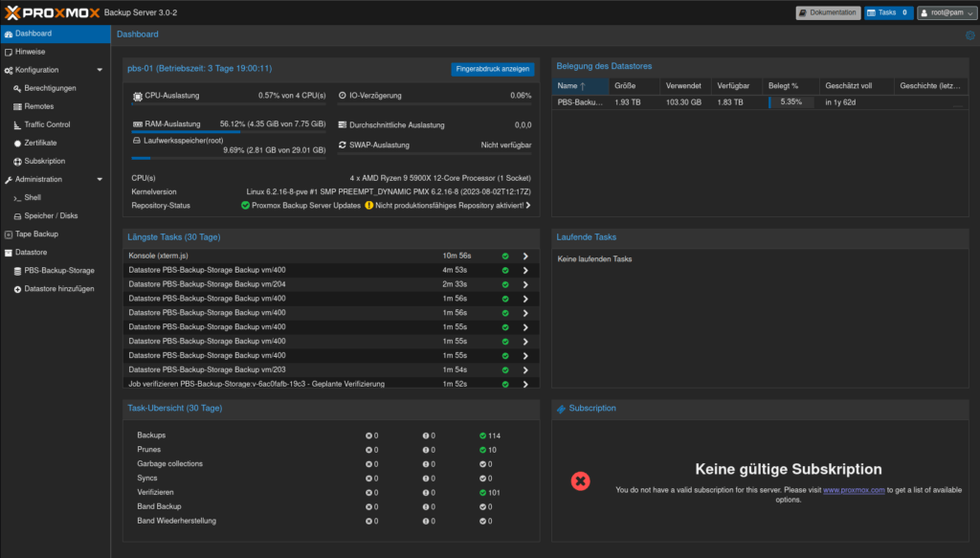Open PBS-Backup-Storage datastore
Screen dimensions: 980x558
59,271
